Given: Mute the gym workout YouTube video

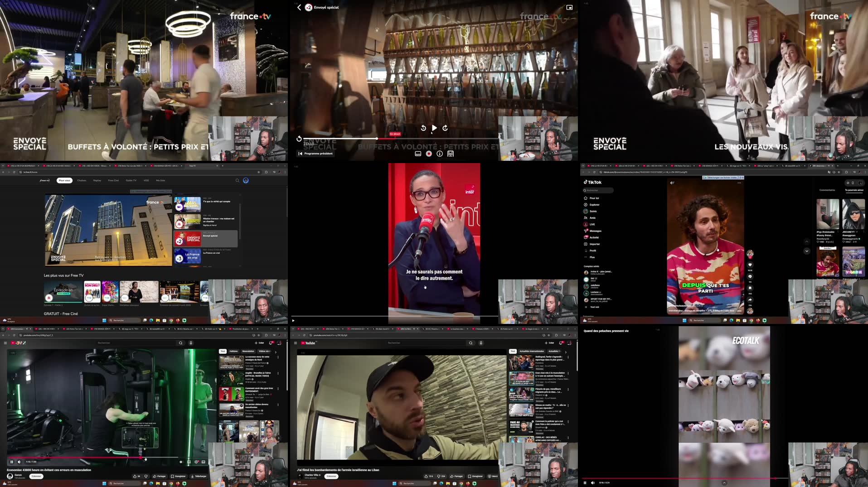Looking at the screenshot, I should coord(19,462).
